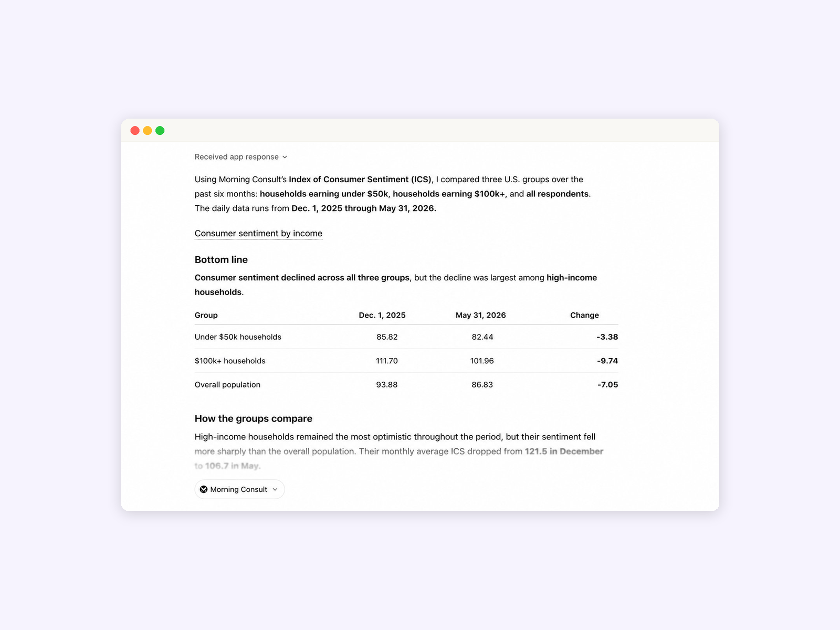Click the Received app response label
This screenshot has height=630, width=840.
[x=236, y=157]
